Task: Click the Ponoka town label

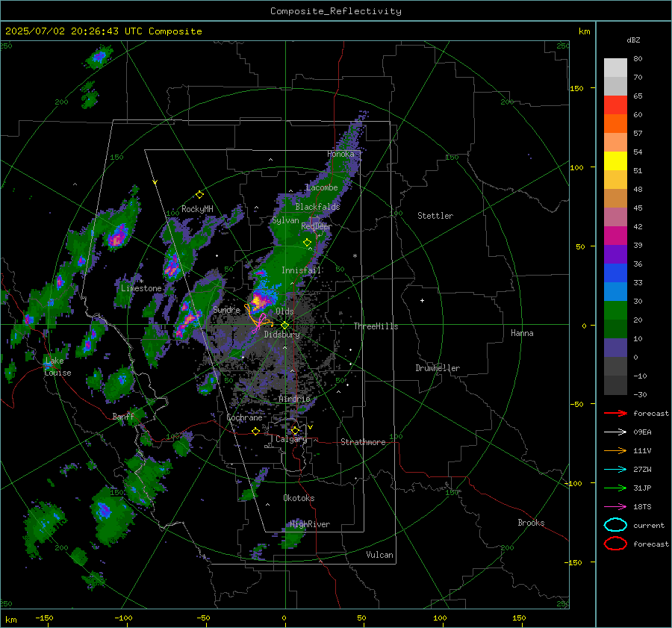Action: pos(340,154)
